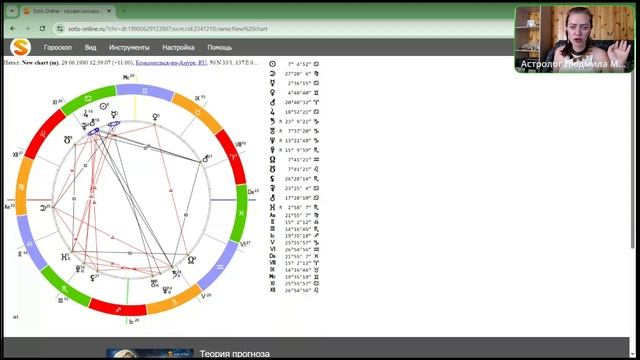Open the Комсомольск-на-Амуре, RU location link
The height and width of the screenshot is (360, 640).
(x=171, y=63)
